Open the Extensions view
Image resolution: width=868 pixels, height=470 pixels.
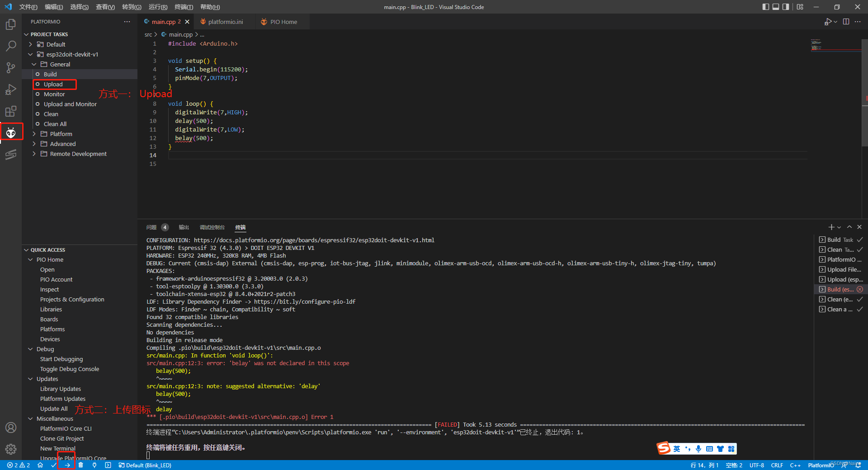tap(11, 111)
